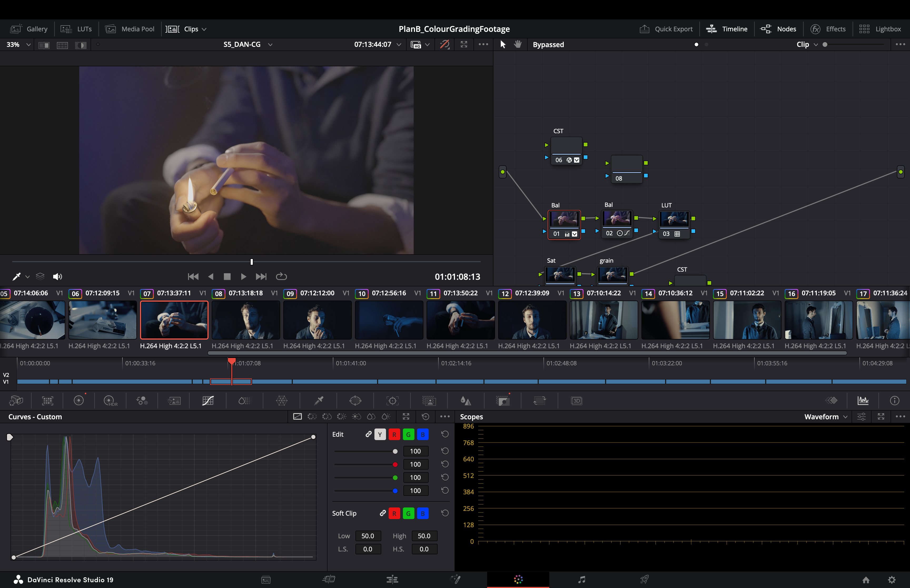Screen dimensions: 910x588
Task: Toggle the red curve edit channel
Action: (x=394, y=435)
